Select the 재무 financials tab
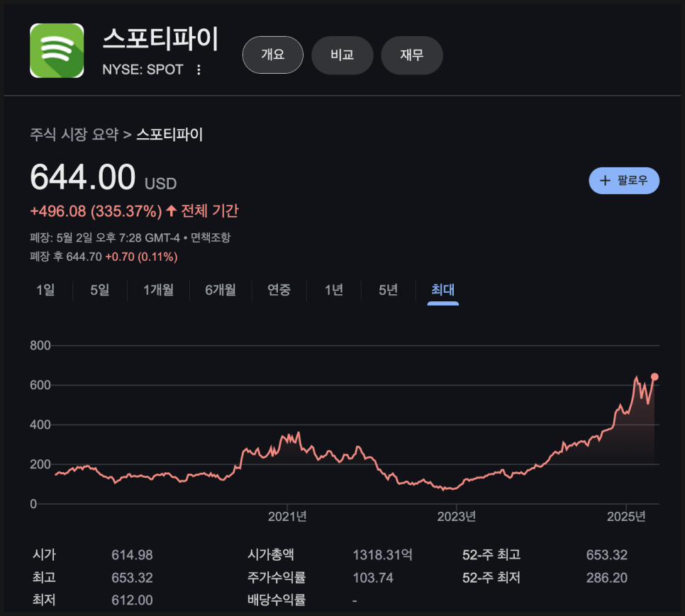The image size is (685, 616). pos(411,55)
